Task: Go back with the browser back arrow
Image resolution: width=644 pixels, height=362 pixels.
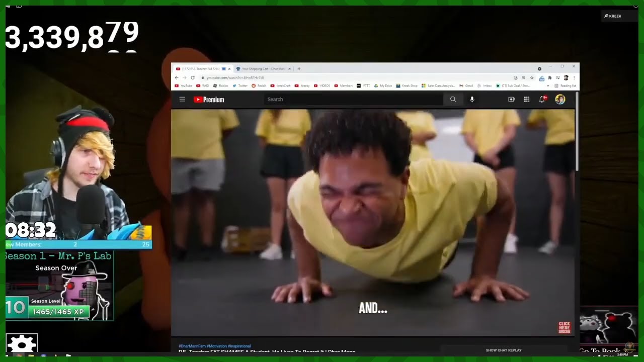Action: click(177, 78)
